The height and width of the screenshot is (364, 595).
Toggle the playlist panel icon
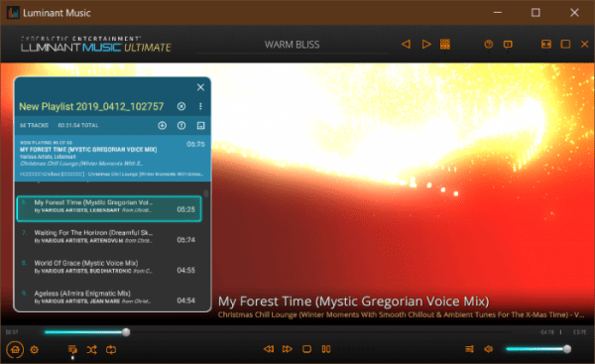coord(72,349)
